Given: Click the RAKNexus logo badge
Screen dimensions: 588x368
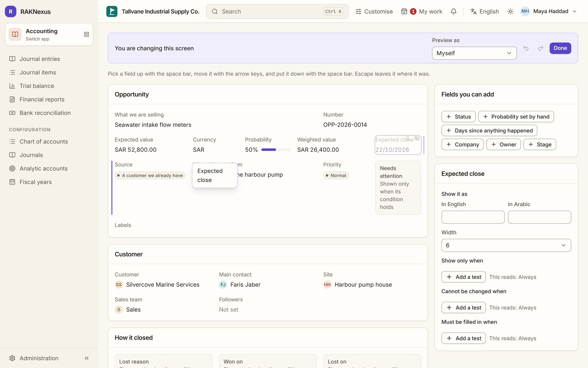Looking at the screenshot, I should click(x=11, y=11).
